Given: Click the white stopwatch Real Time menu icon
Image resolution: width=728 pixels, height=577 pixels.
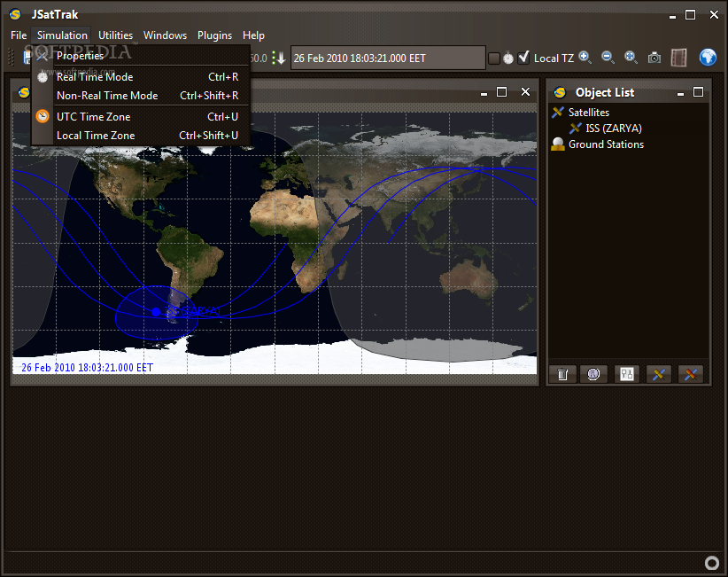Looking at the screenshot, I should 43,76.
